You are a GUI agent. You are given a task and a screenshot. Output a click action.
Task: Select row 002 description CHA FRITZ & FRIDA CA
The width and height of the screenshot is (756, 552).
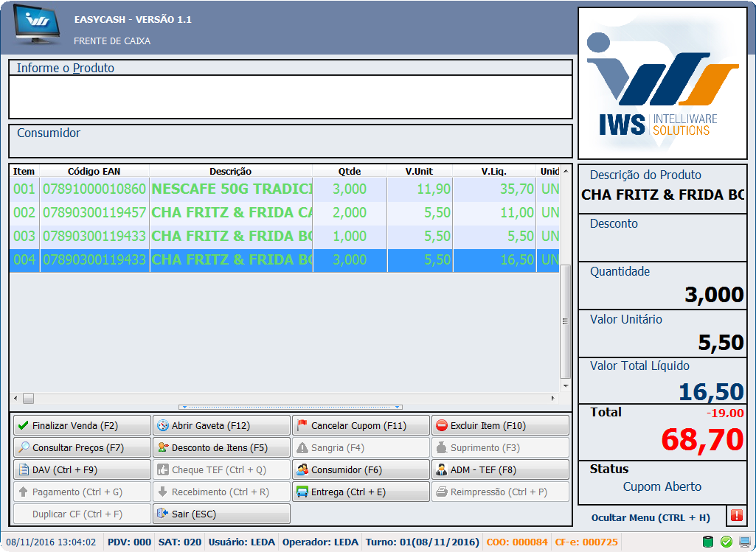pyautogui.click(x=232, y=212)
